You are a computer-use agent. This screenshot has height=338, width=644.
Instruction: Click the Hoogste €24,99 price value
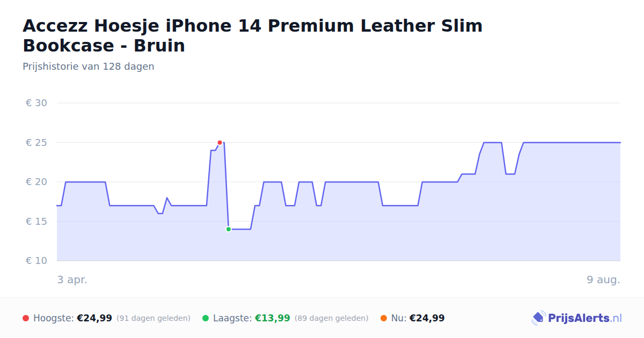[94, 318]
